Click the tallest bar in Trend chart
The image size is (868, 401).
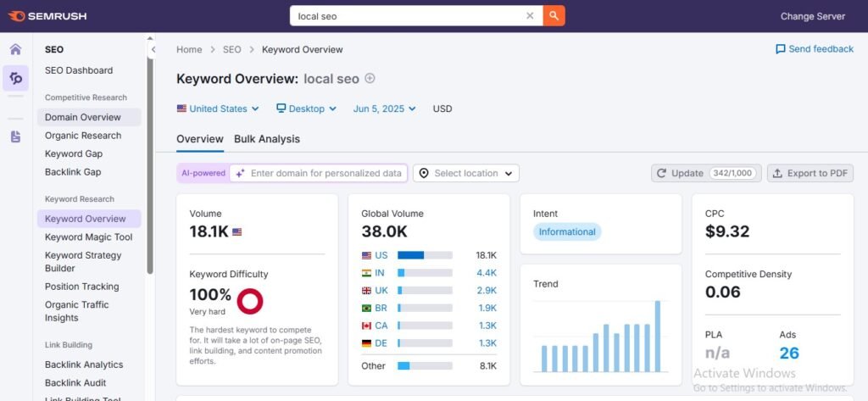[x=658, y=337]
